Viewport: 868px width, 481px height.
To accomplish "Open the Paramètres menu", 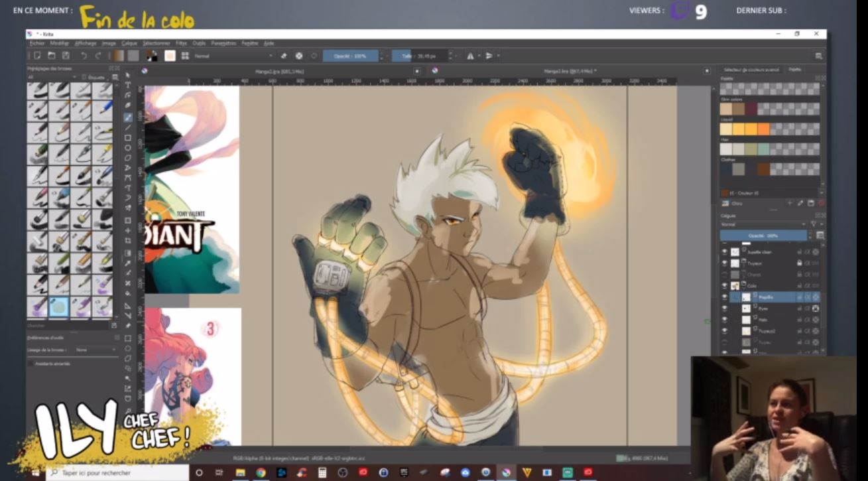I will (223, 42).
